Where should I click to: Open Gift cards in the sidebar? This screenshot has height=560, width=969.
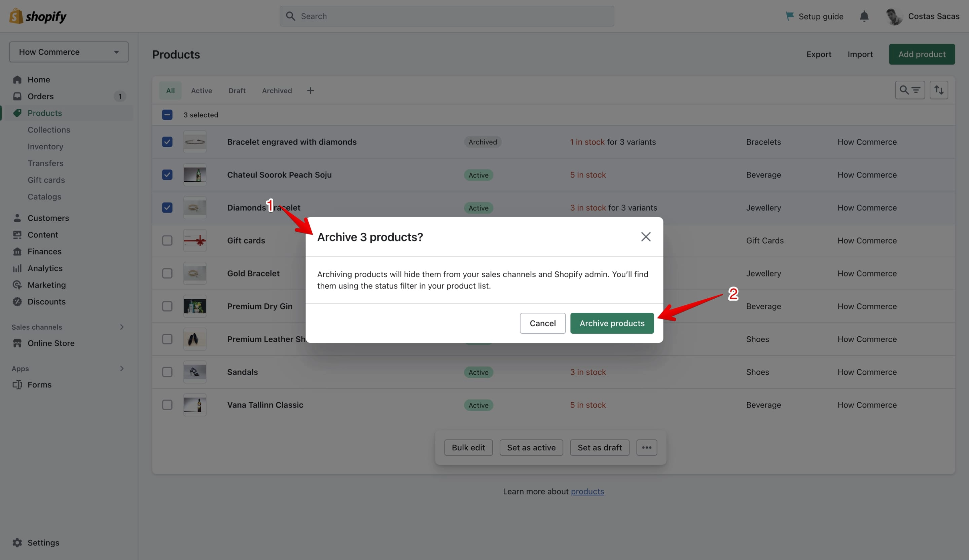(x=46, y=180)
